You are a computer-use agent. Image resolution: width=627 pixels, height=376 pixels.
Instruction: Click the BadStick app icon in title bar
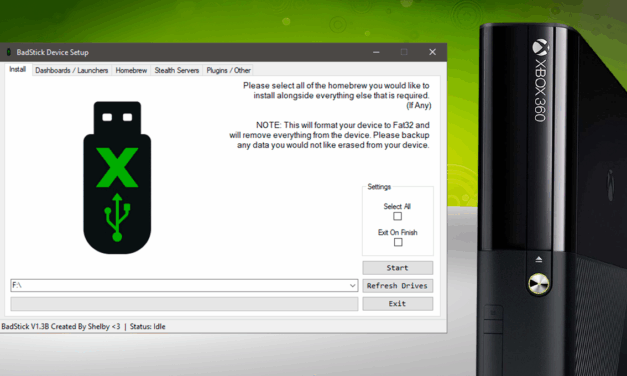(x=8, y=52)
